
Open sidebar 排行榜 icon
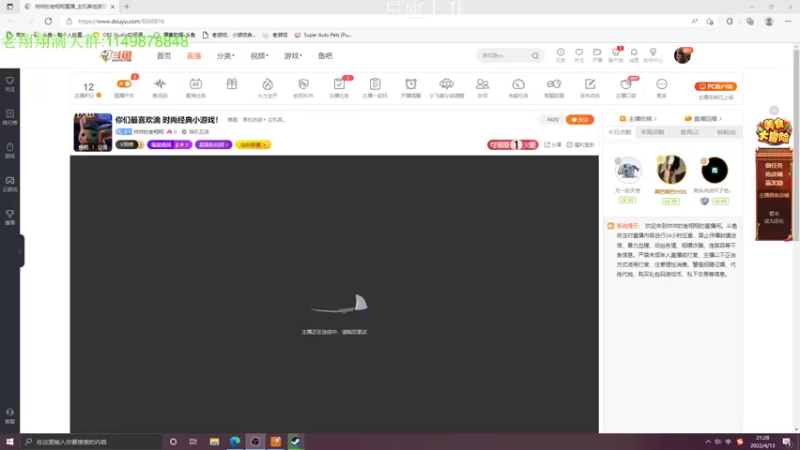click(10, 117)
